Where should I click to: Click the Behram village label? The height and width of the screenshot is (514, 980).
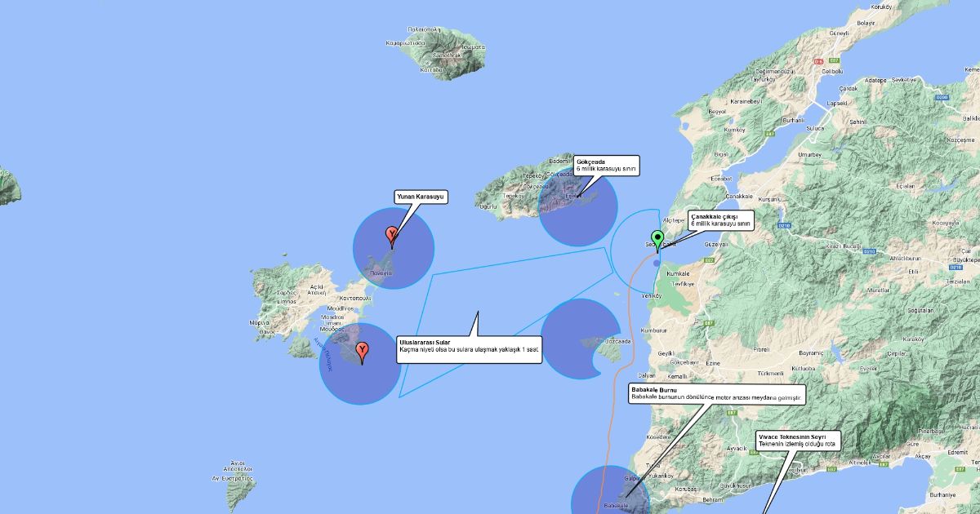(714, 498)
